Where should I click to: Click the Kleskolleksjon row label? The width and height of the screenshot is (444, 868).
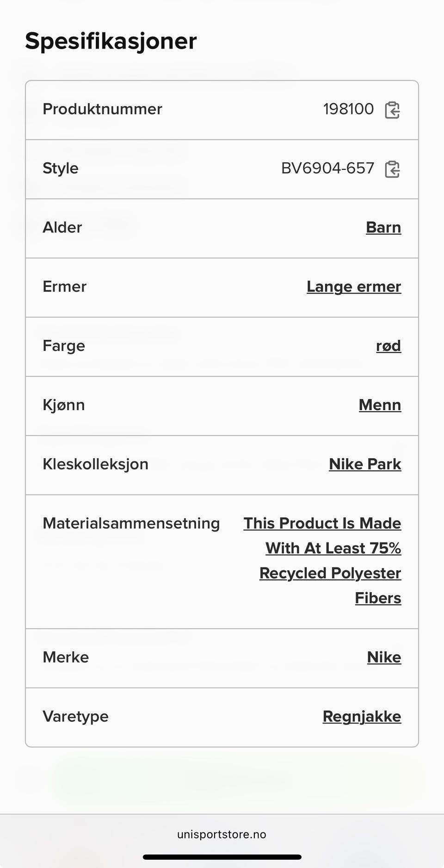[95, 464]
